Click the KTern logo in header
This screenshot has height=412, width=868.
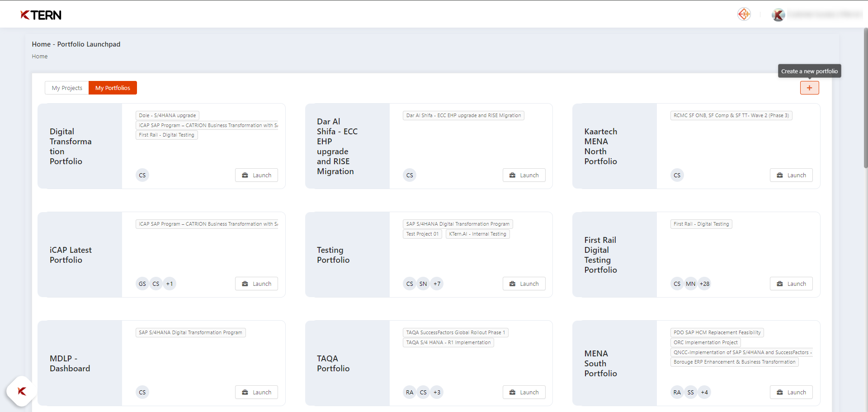coord(41,15)
